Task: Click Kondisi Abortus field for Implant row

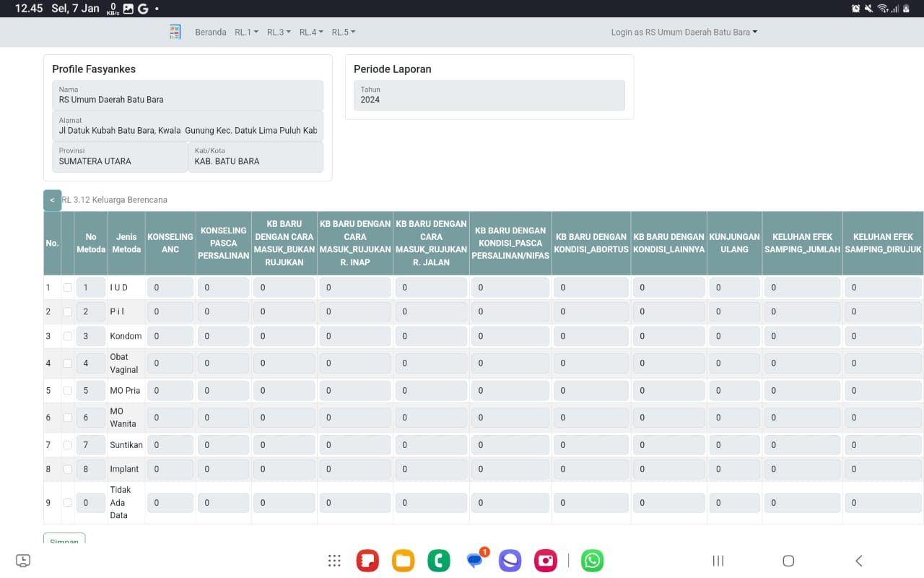Action: point(591,469)
